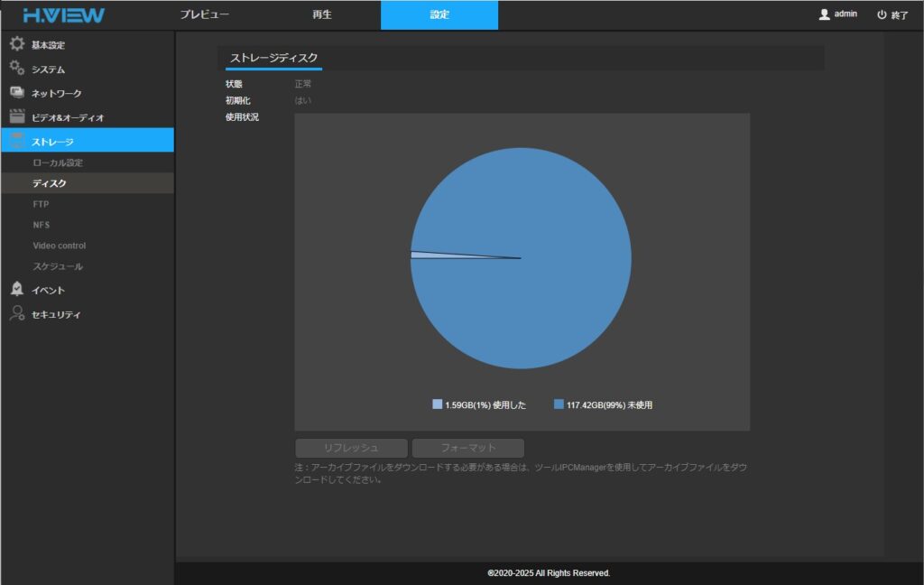Click the 状態 label
Viewport: 924px width, 585px height.
(x=234, y=84)
